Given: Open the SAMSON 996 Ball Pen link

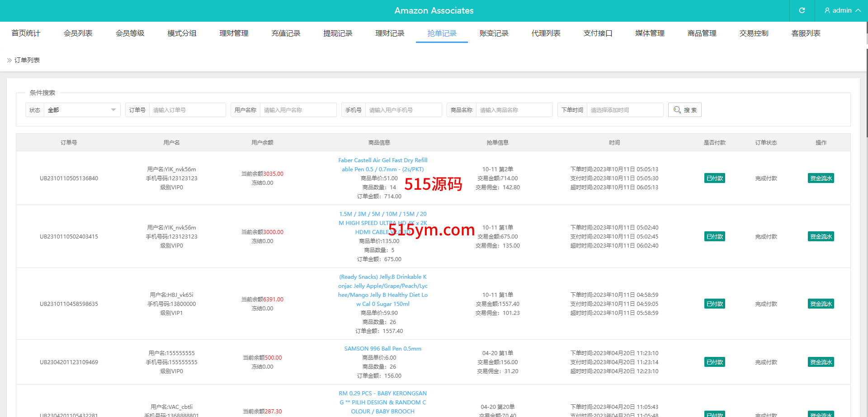Looking at the screenshot, I should click(x=382, y=349).
